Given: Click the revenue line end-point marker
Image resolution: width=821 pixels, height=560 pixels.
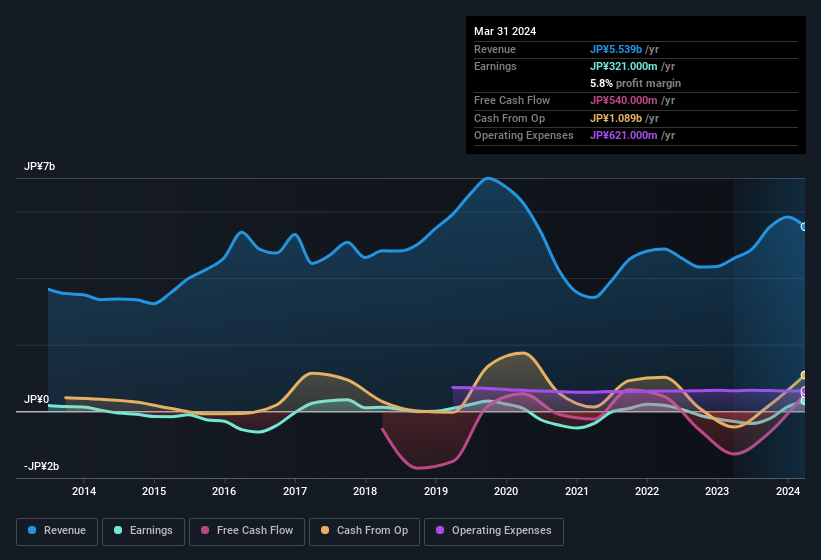Looking at the screenshot, I should click(x=804, y=227).
